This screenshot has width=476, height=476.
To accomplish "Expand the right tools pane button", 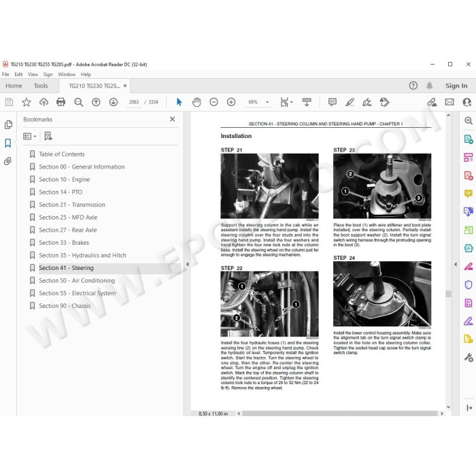I will [469, 408].
